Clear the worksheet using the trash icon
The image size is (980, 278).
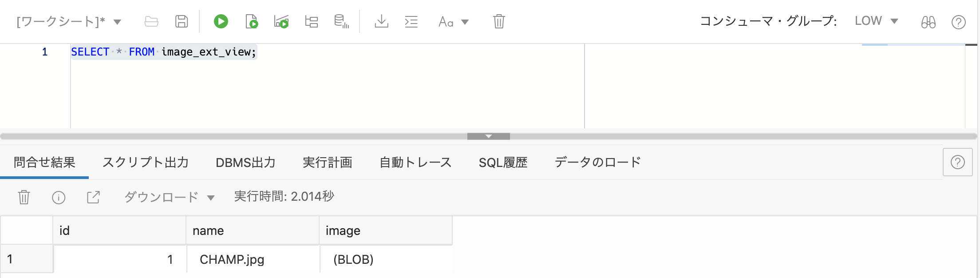point(498,21)
